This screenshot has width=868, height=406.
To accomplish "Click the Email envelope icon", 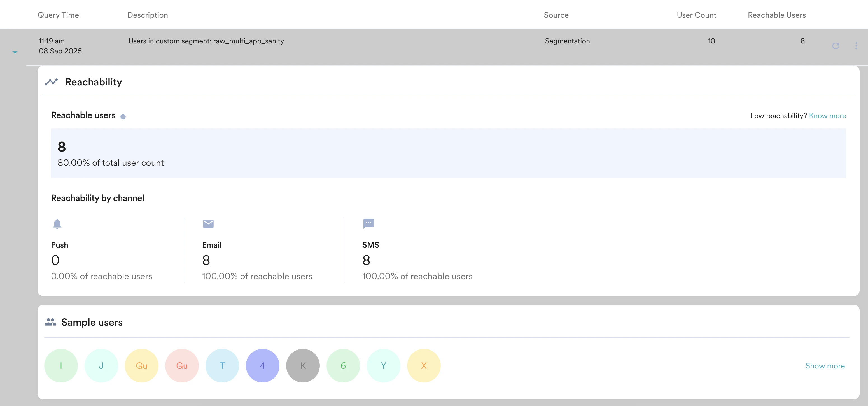I will pos(208,224).
